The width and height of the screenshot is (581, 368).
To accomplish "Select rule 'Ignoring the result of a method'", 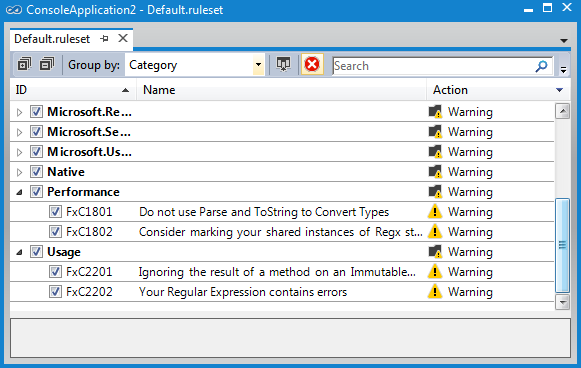I will tap(277, 272).
